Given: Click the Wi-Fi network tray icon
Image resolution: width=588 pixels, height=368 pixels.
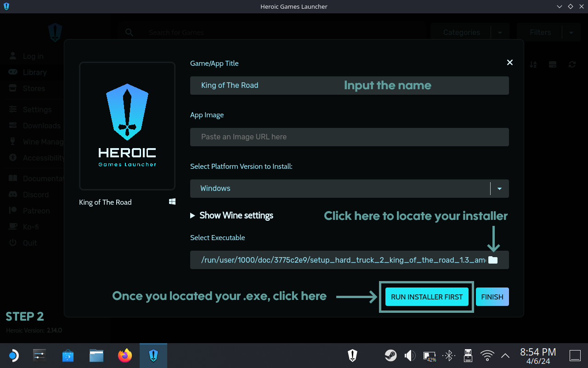Looking at the screenshot, I should tap(487, 355).
